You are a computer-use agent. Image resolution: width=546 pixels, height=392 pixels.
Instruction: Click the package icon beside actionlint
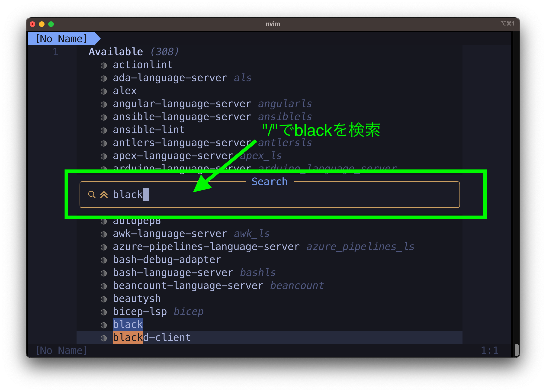(x=103, y=65)
